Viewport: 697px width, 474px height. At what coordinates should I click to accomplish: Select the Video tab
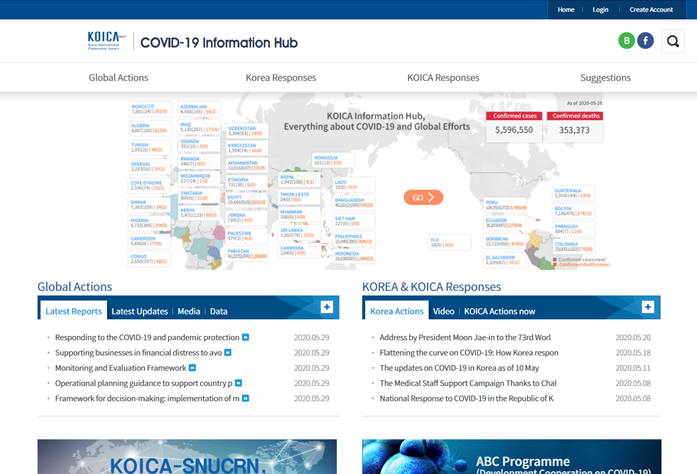tap(443, 311)
